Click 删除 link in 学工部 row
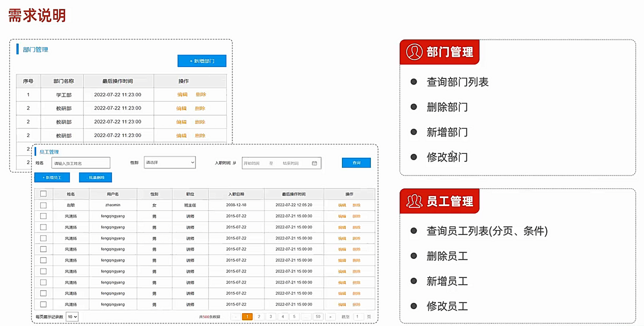 (x=201, y=94)
